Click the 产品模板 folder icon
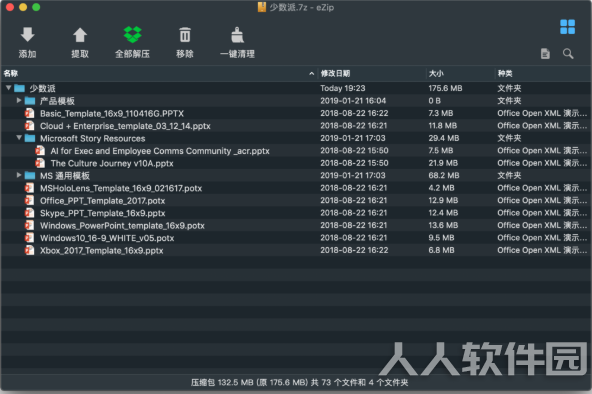This screenshot has height=394, width=592. [x=30, y=101]
